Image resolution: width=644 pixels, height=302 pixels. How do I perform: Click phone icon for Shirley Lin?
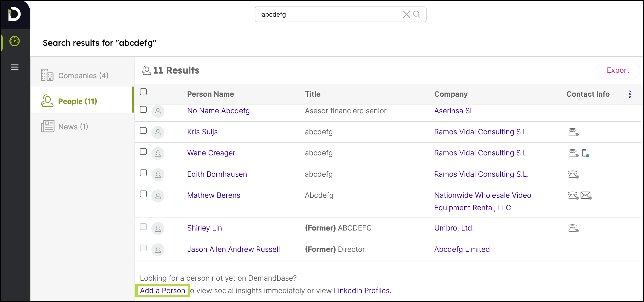click(x=573, y=228)
